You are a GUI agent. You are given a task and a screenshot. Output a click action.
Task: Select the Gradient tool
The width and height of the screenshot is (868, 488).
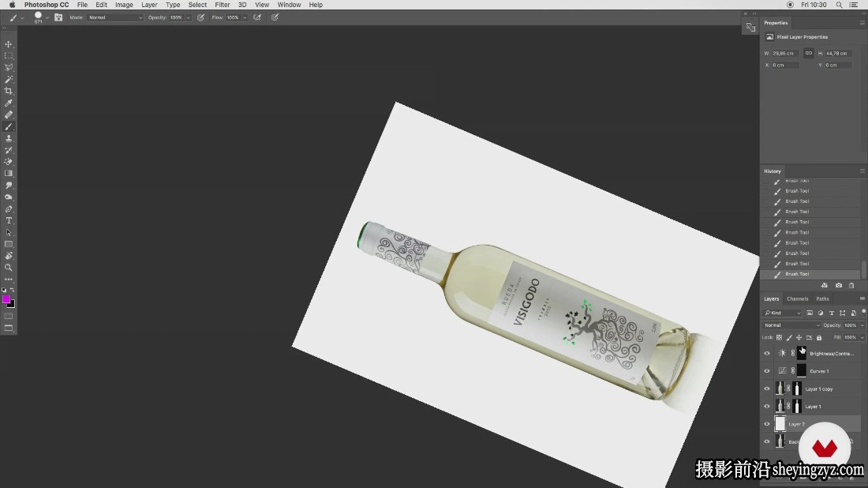point(9,174)
